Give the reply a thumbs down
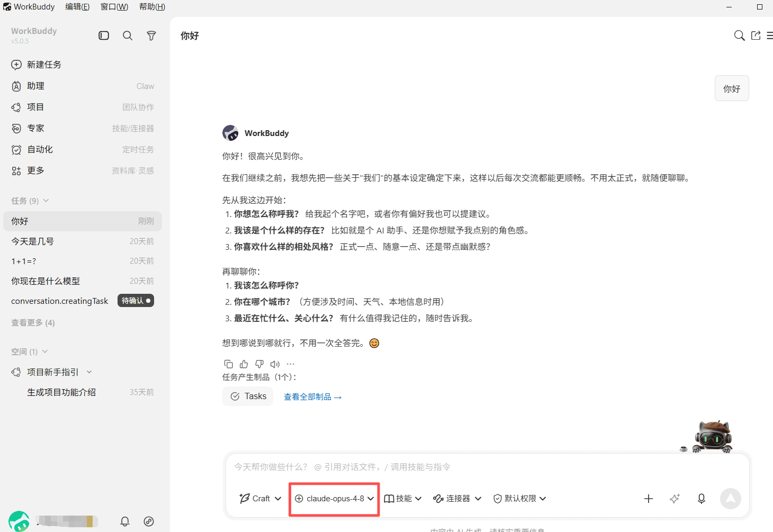This screenshot has width=773, height=532. 259,364
